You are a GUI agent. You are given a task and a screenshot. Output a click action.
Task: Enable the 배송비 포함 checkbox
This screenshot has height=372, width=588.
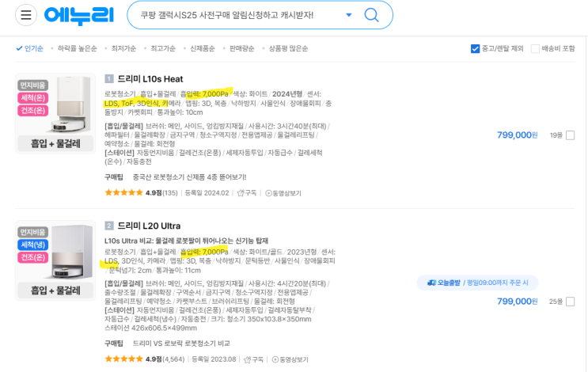[x=536, y=48]
